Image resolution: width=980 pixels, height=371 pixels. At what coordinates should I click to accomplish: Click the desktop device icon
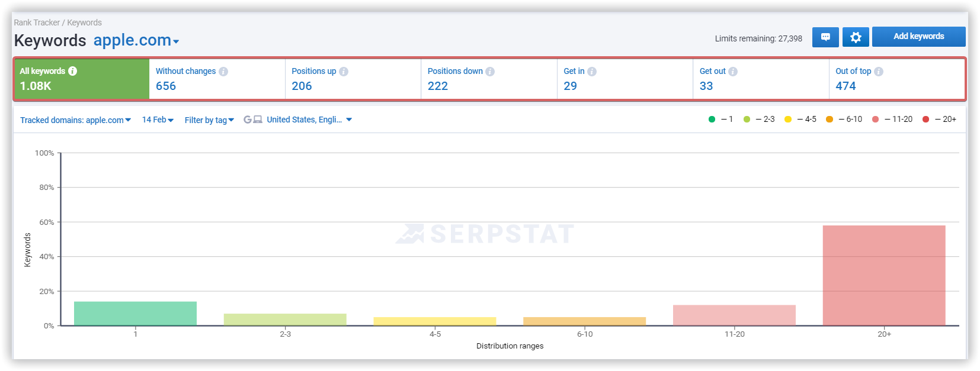(258, 120)
